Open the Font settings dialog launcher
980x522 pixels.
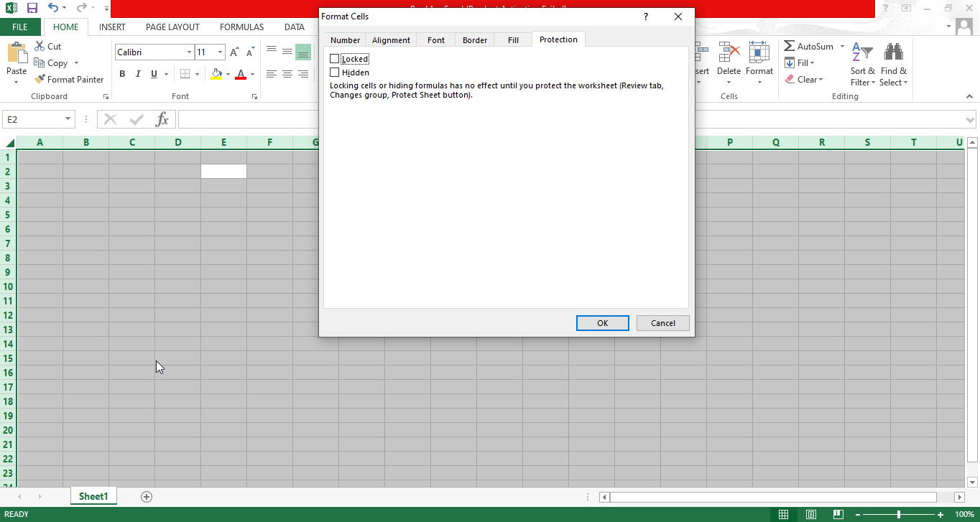(254, 96)
